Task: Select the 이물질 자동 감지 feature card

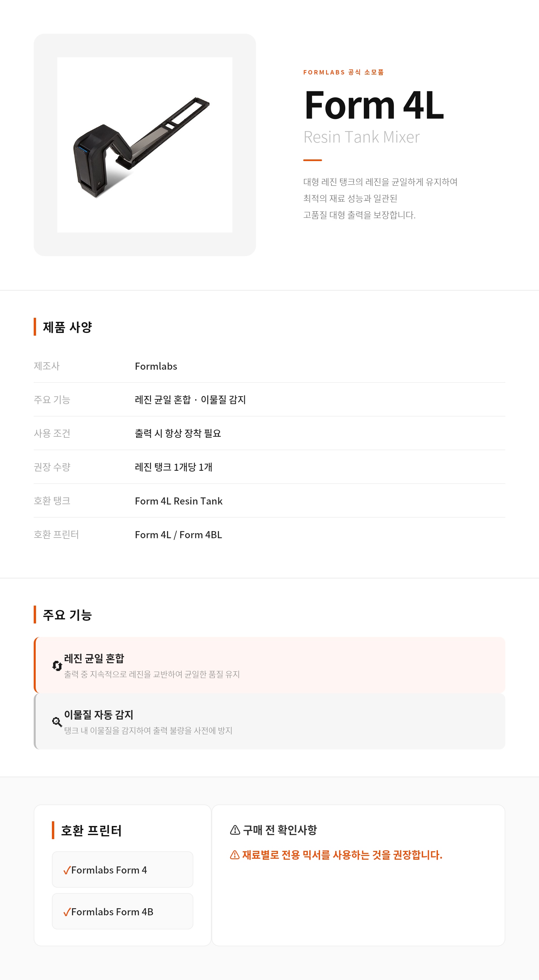Action: pyautogui.click(x=269, y=721)
